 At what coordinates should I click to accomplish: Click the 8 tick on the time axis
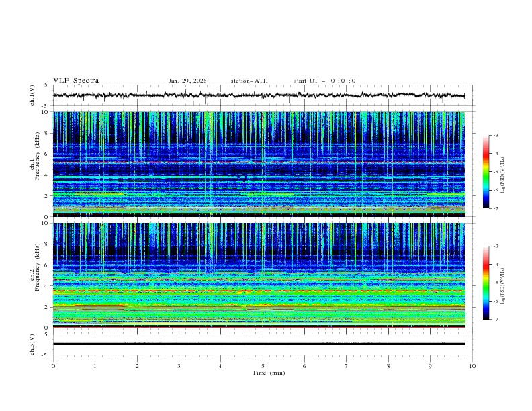[388, 366]
